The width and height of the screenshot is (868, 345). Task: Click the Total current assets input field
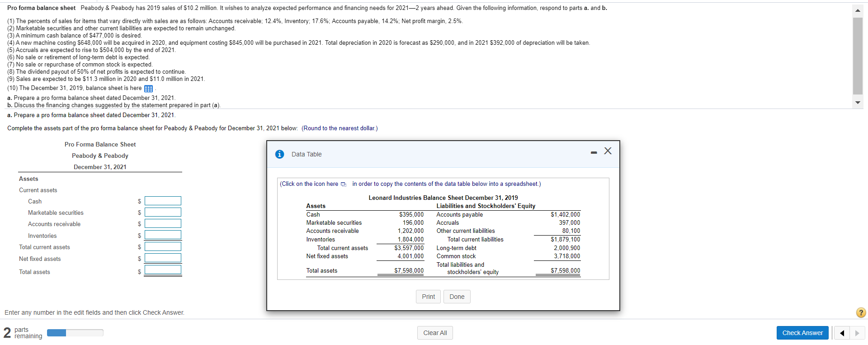point(163,247)
